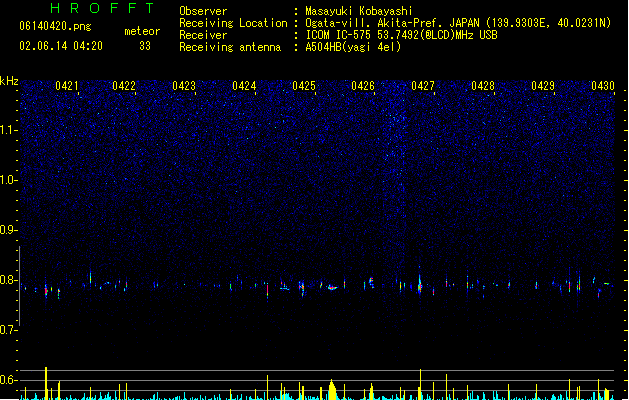The height and width of the screenshot is (400, 629).
Task: Click the Receiving Location label
Action: coord(233,23)
